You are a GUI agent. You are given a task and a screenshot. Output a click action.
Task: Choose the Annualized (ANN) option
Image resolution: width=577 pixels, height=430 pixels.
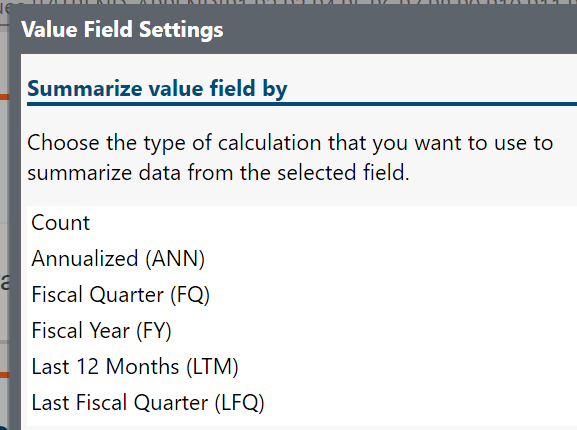[302, 259]
